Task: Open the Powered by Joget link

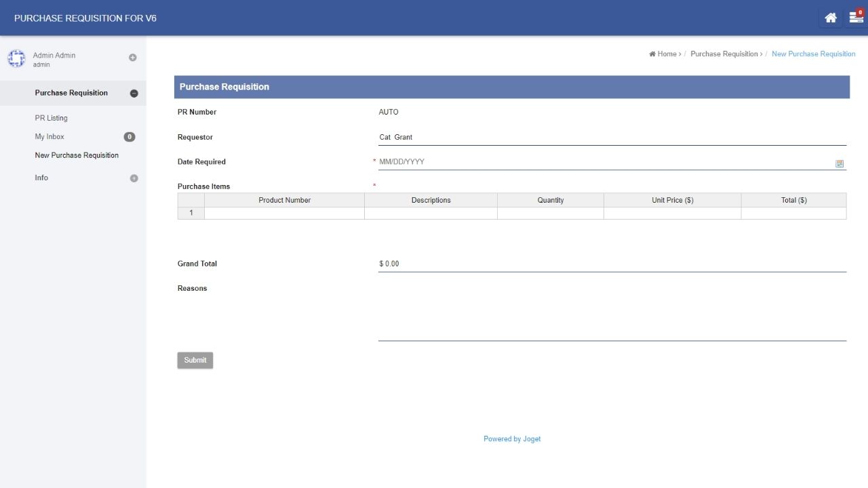Action: (512, 439)
